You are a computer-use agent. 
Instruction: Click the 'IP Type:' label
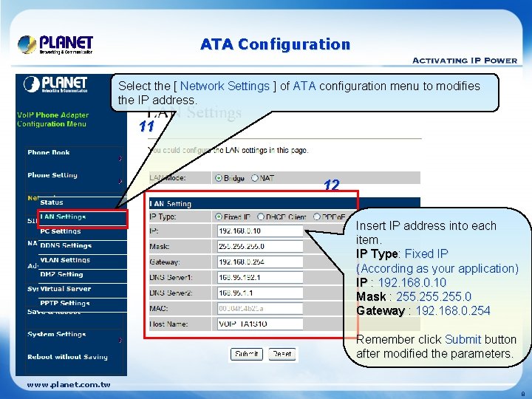pos(163,216)
